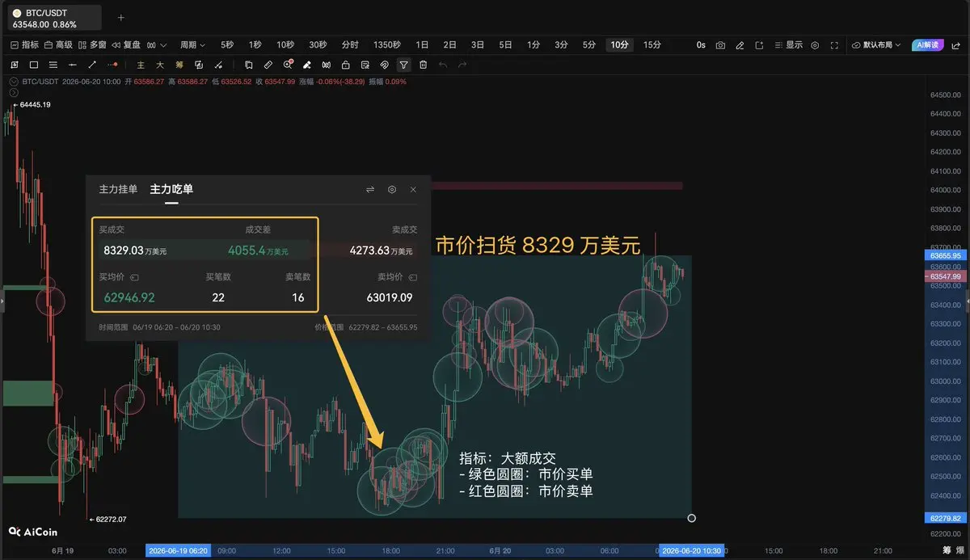This screenshot has height=560, width=970.
Task: Click the 2026-06-20 10:30 time marker
Action: [x=690, y=550]
